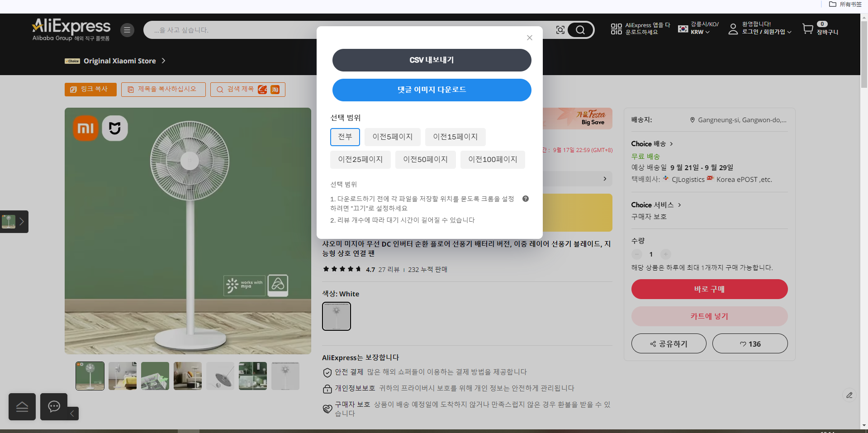
Task: Click the question mark help icon
Action: coord(526,199)
